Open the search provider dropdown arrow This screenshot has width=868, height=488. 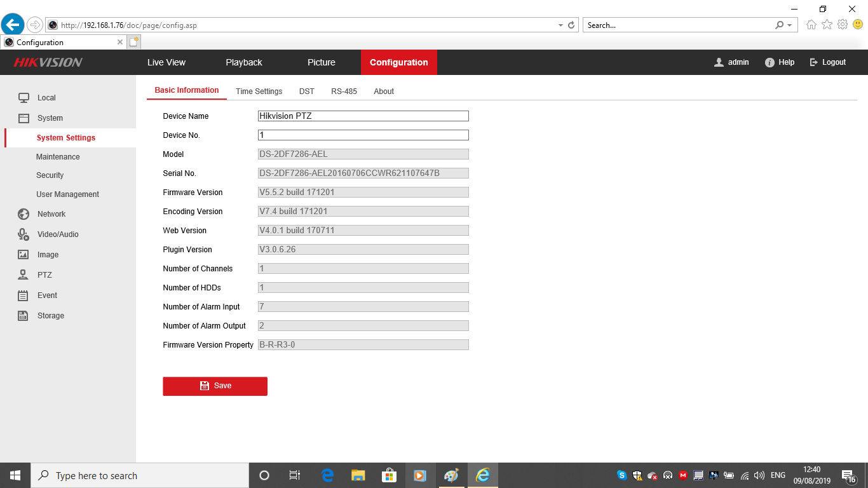[790, 25]
